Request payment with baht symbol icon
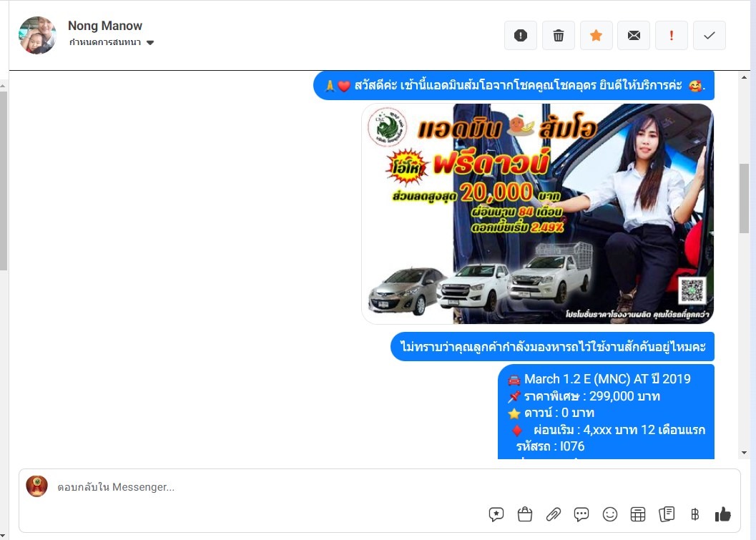756x540 pixels. point(694,514)
